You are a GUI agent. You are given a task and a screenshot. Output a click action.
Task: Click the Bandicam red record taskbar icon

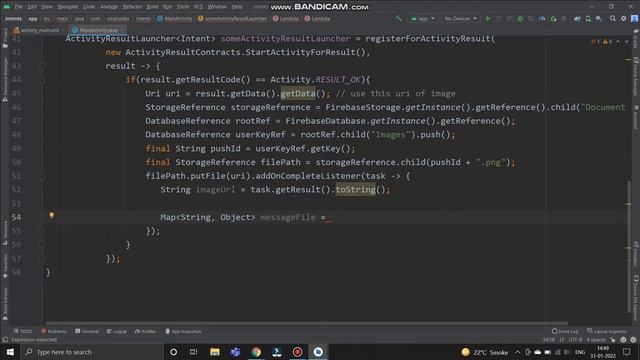(x=298, y=352)
